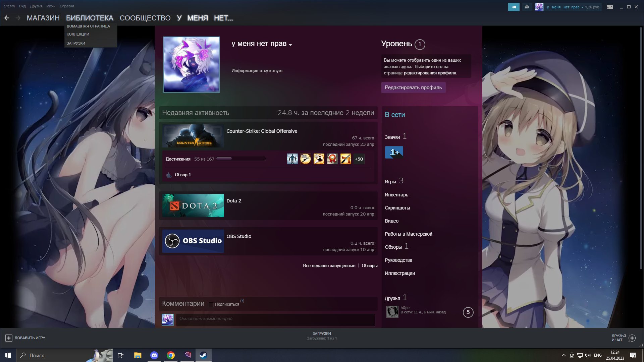Click the second CS:GO achievement icon
Screen dimensions: 644x362
(x=306, y=159)
